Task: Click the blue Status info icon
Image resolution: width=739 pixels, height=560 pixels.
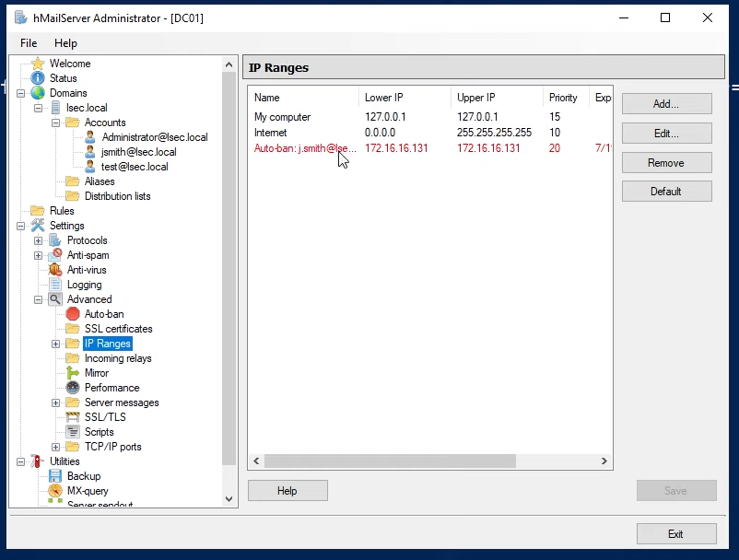Action: coord(38,78)
